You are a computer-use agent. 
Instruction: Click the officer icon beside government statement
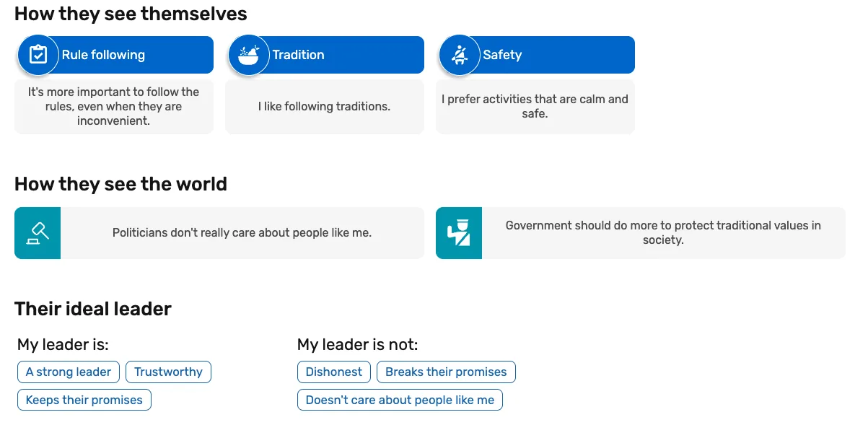(x=459, y=233)
